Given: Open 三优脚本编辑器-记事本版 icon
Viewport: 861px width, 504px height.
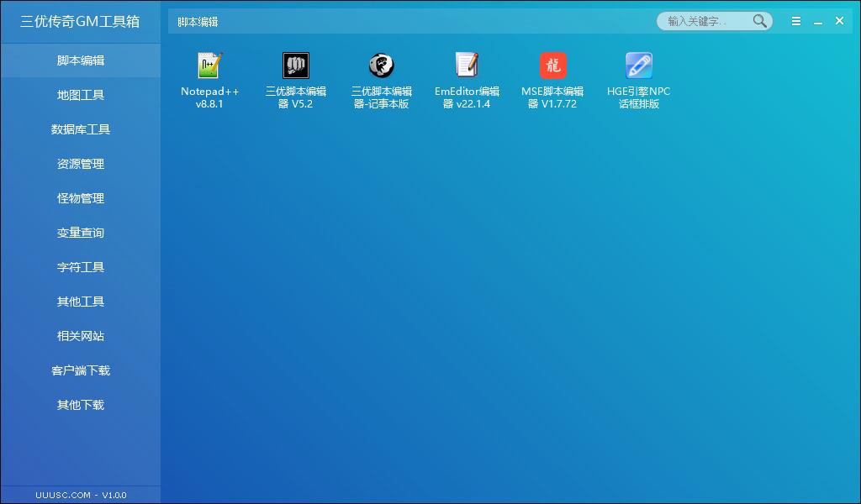Looking at the screenshot, I should coord(382,66).
